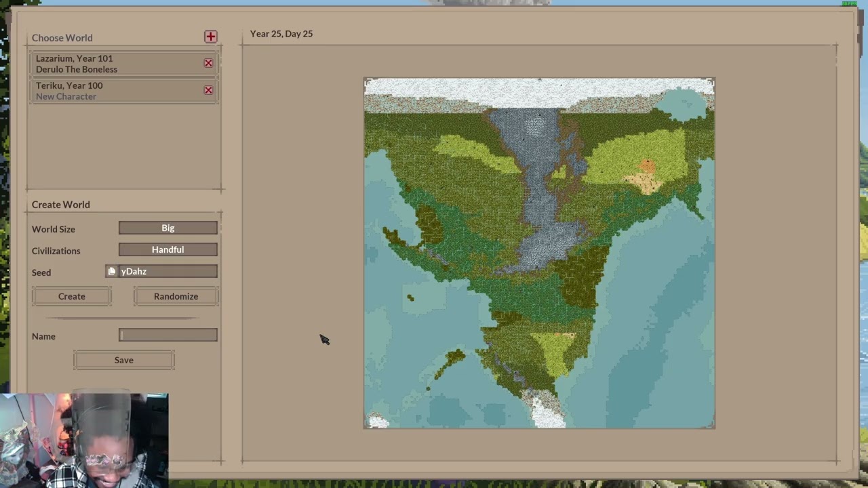The height and width of the screenshot is (488, 868).
Task: Delete the Teriku world entry
Action: point(208,90)
